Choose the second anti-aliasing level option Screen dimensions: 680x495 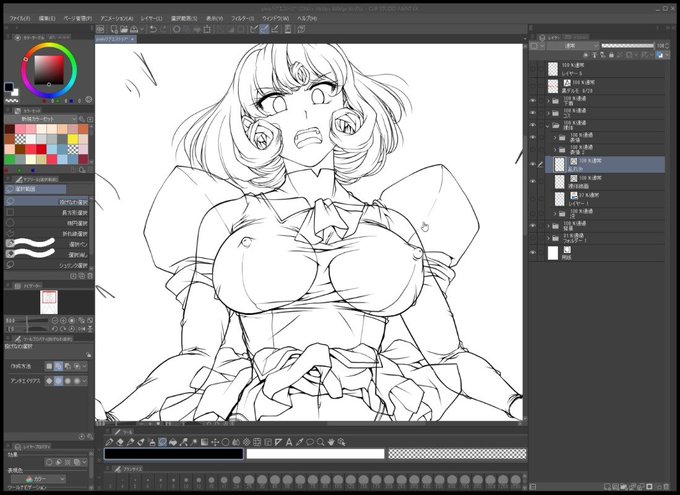(x=59, y=381)
